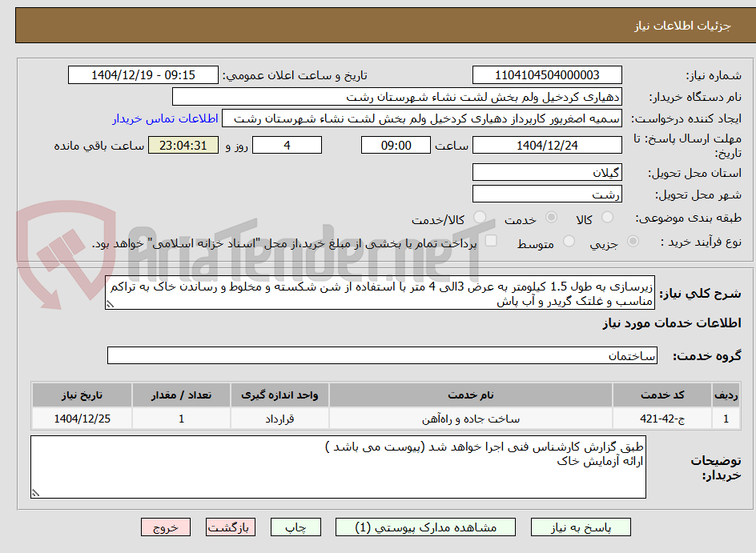Click the ایجاد کننده درخواست field
The height and width of the screenshot is (553, 756).
point(422,118)
